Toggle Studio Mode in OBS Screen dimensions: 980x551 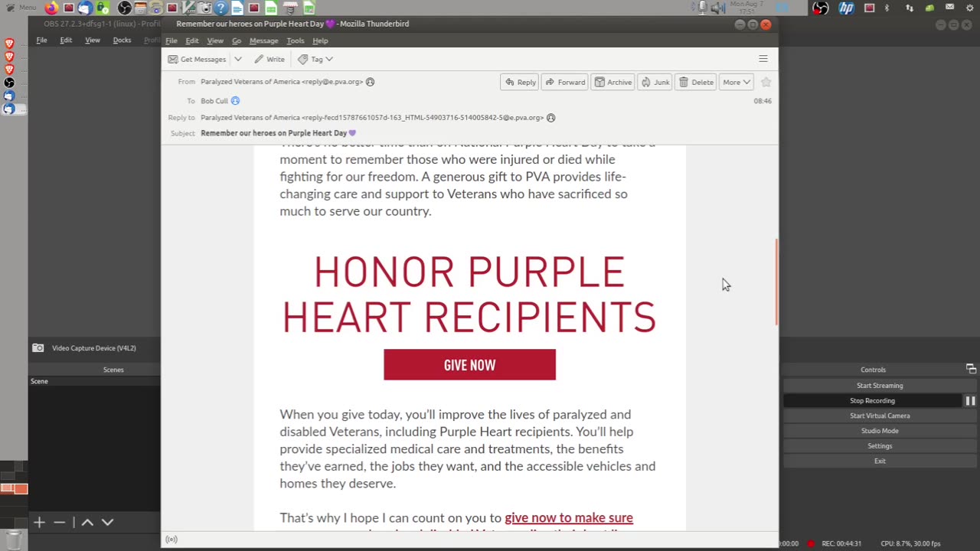(x=880, y=431)
